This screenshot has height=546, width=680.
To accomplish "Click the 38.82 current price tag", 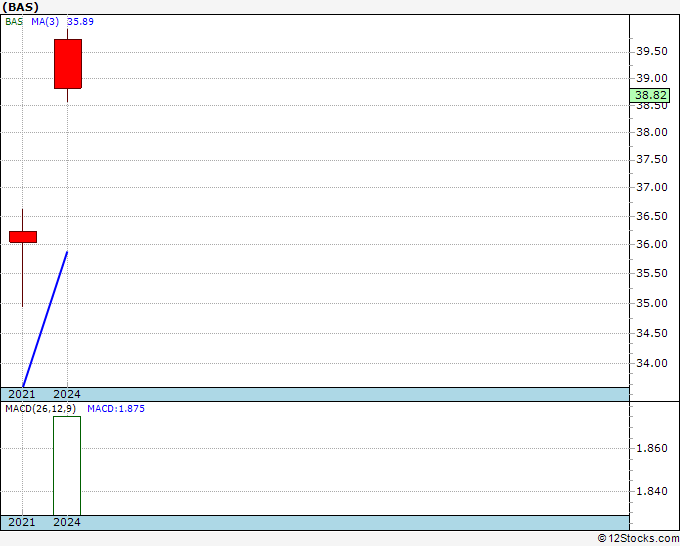I will (x=650, y=95).
